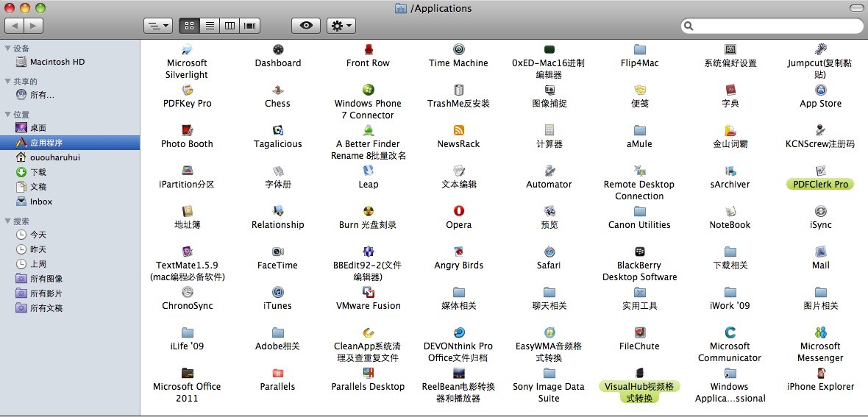Image resolution: width=868 pixels, height=417 pixels.
Task: Launch VMware Fusion application
Action: click(368, 293)
